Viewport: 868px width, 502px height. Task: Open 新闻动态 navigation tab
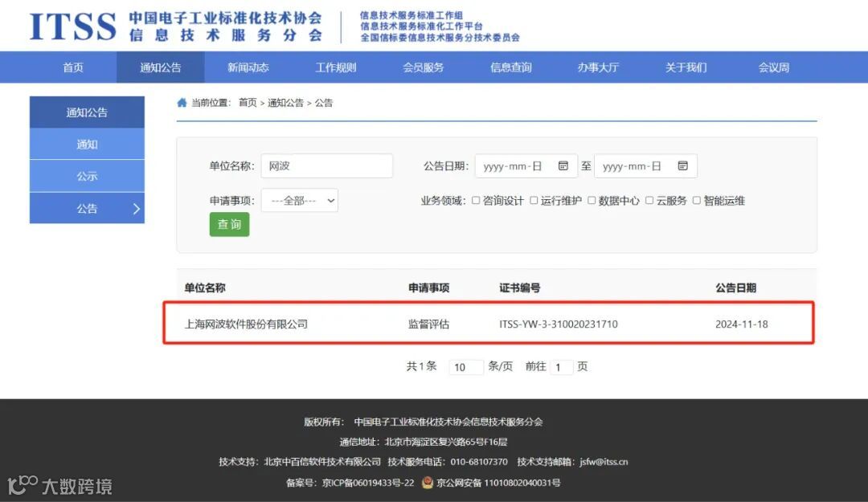coord(248,67)
